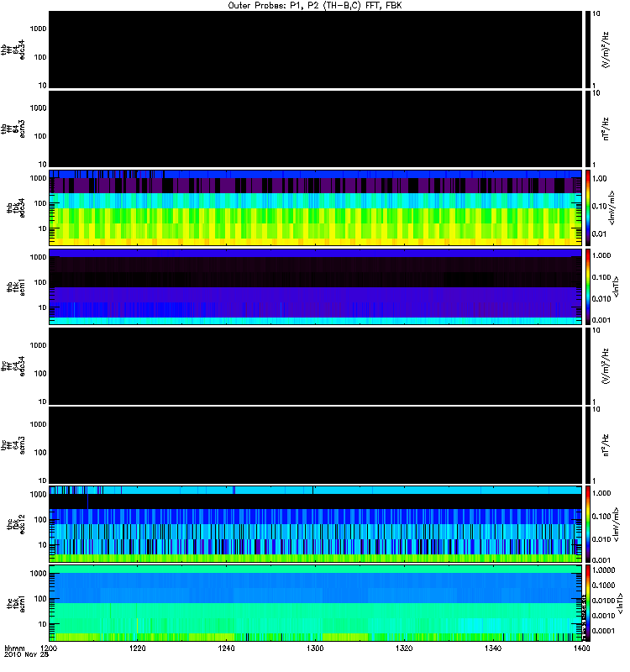
Task: Click the "nT²/Hz" unit label beside thb scm3 panel
Action: coord(605,129)
